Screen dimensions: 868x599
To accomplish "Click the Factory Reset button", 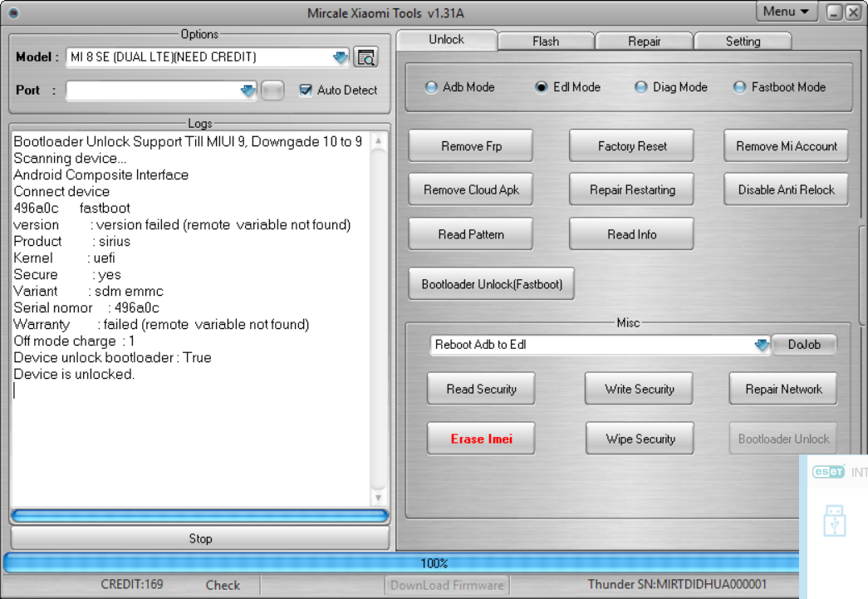I will (631, 146).
